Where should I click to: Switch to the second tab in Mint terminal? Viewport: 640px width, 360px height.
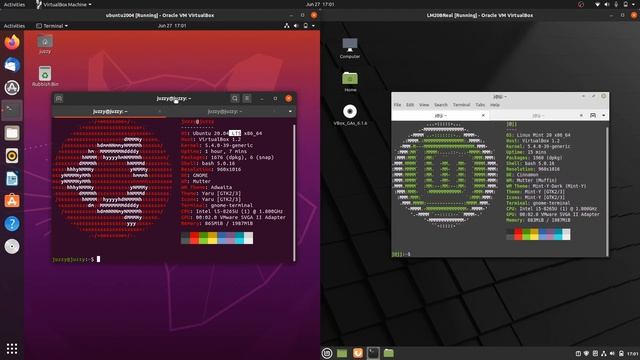tap(537, 116)
